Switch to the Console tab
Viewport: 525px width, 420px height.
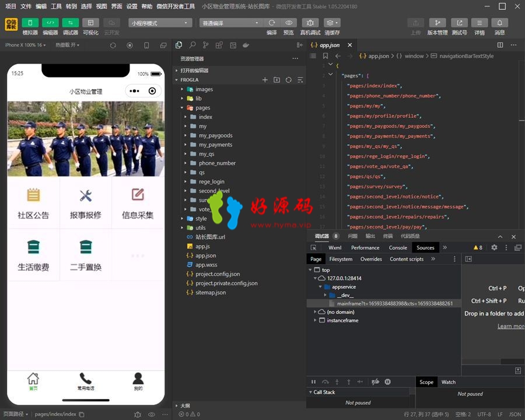pos(398,247)
